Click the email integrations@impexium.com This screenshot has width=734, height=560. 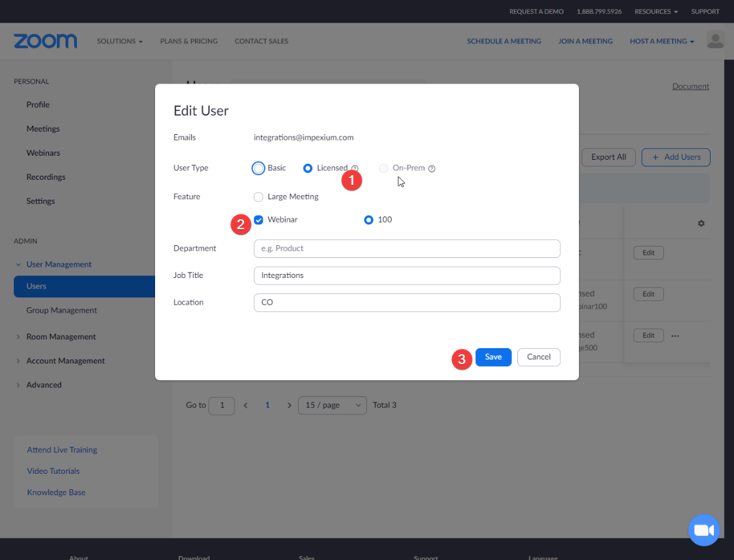(x=303, y=138)
